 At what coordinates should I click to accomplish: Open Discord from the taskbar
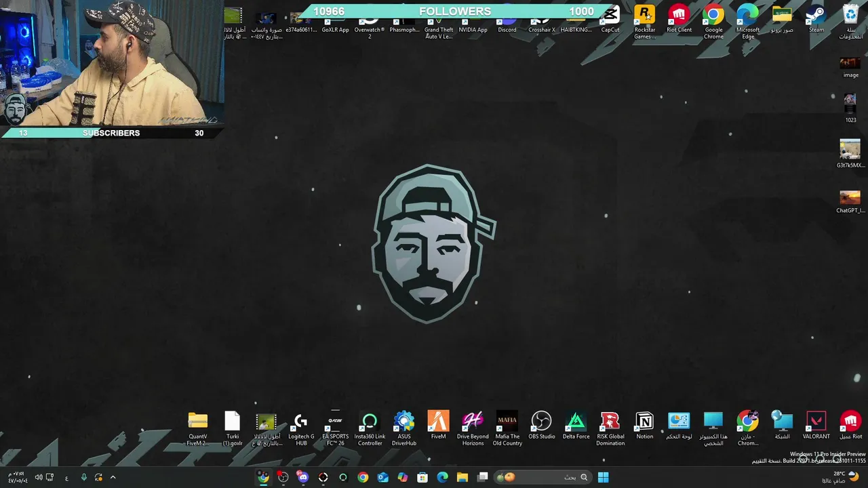tap(303, 477)
